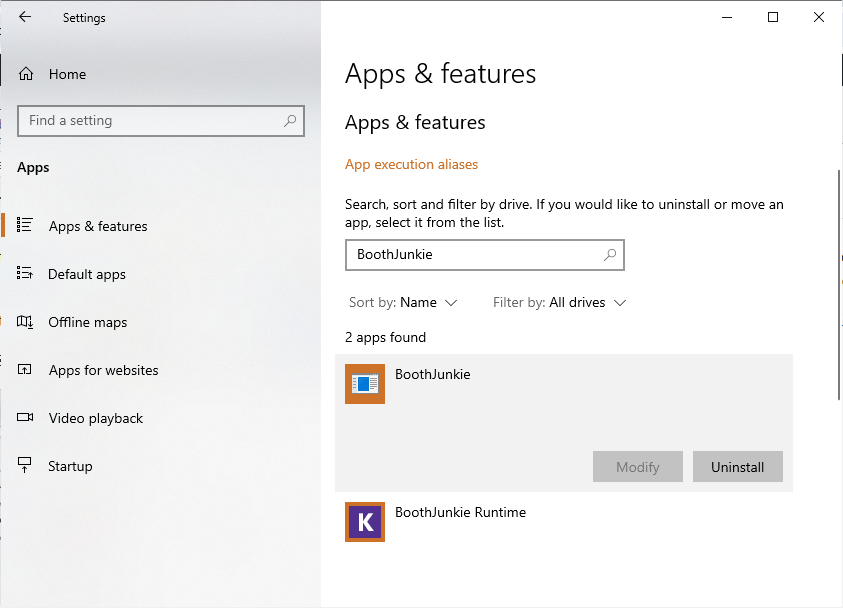
Task: Go back using the back arrow
Action: point(25,17)
